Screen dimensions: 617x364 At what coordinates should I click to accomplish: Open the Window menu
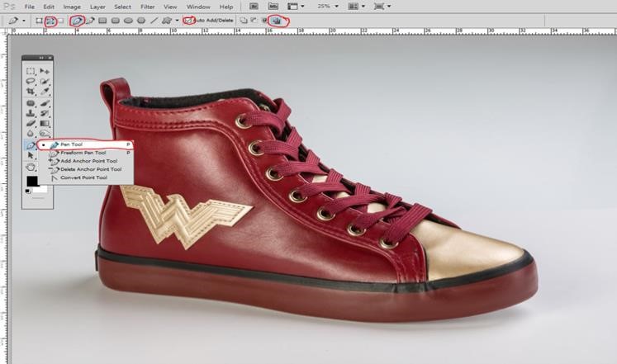point(198,7)
